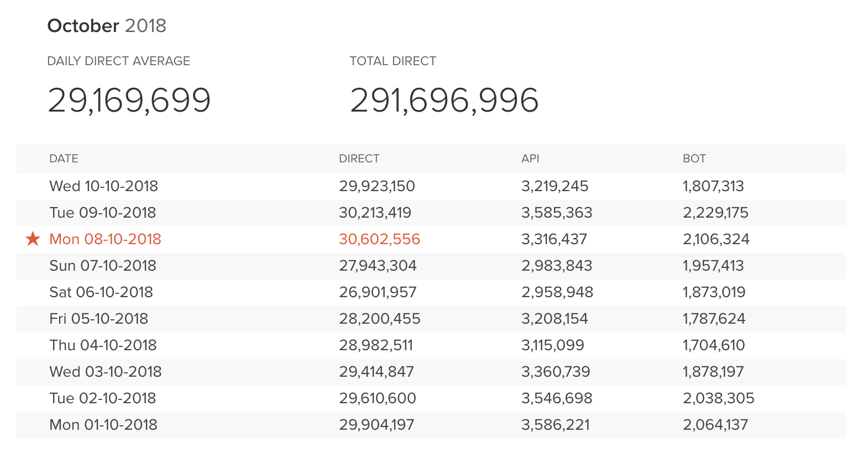Click the orange star icon beside Monday

click(33, 239)
